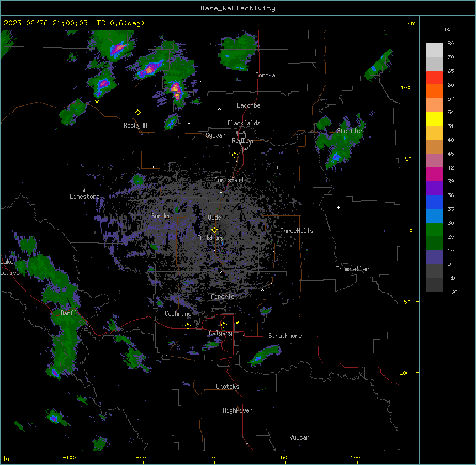476x465 pixels.
Task: Click the Sylvan label
Action: point(215,135)
